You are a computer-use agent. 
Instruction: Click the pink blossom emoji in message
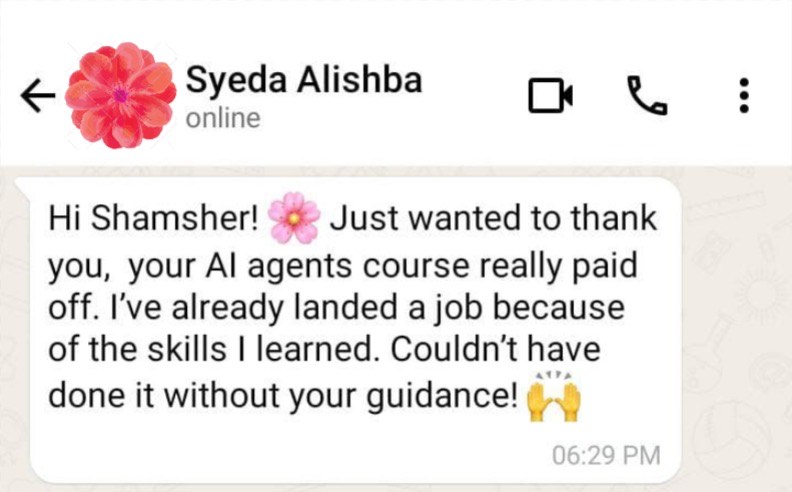294,218
